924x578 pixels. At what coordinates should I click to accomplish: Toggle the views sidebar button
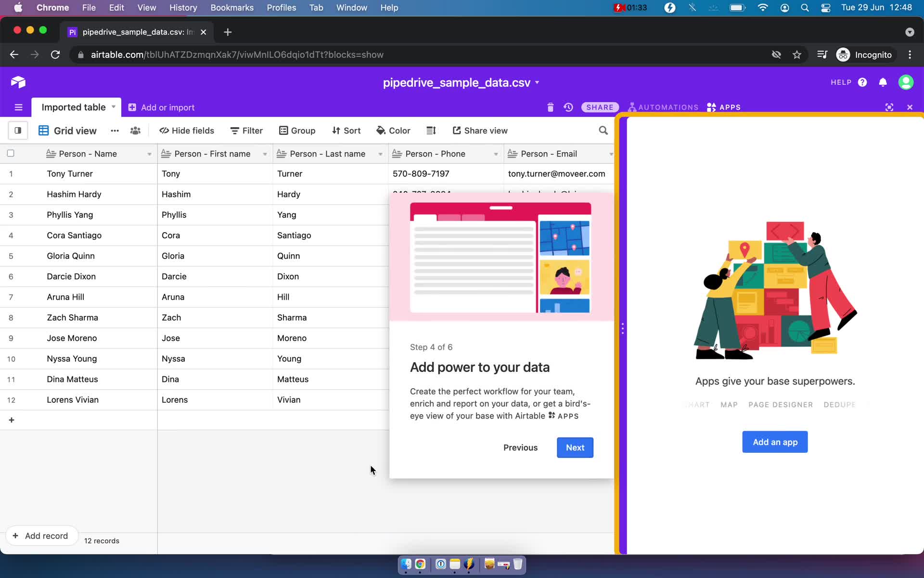[18, 131]
